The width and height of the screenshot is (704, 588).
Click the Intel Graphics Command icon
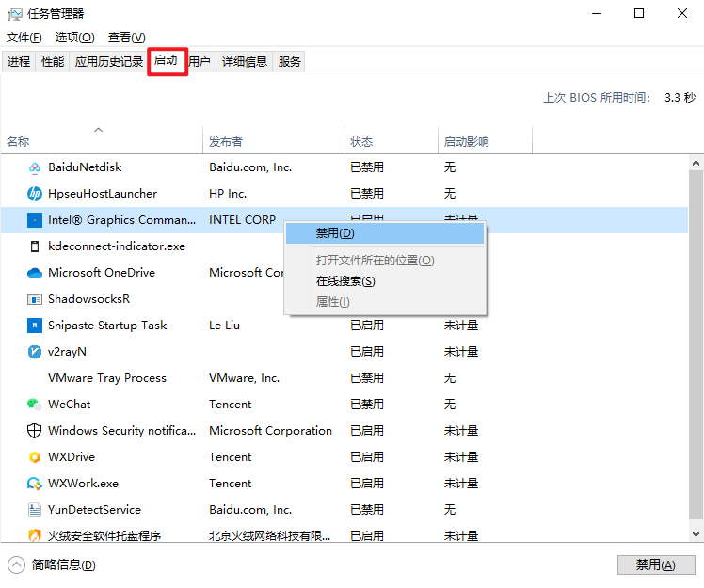pyautogui.click(x=35, y=220)
